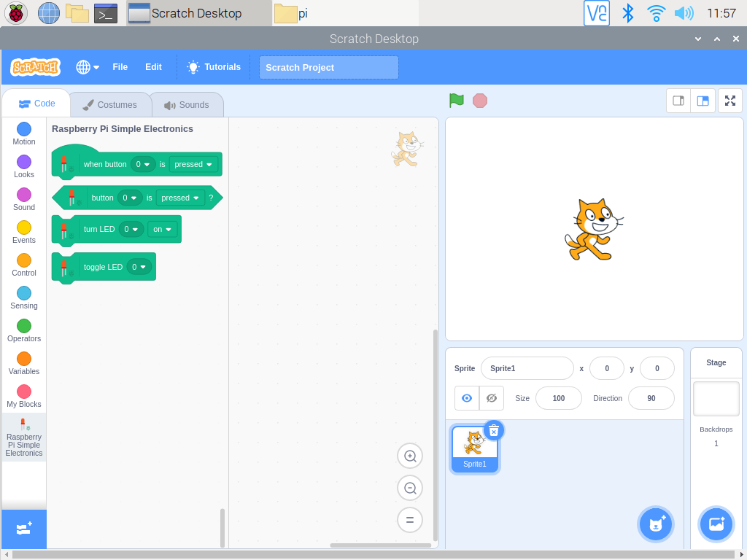Select the Motion block category
Screen dimensions: 747x560
pyautogui.click(x=24, y=134)
